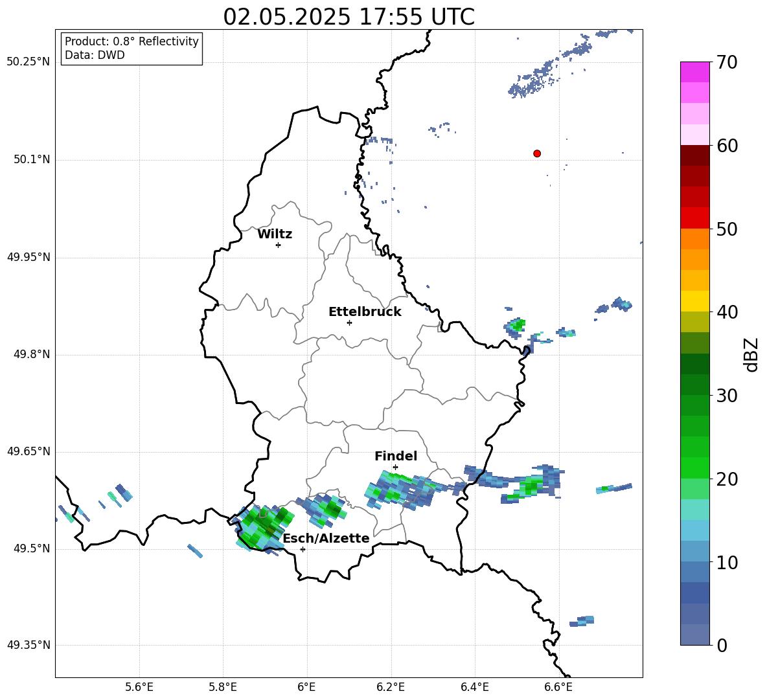The width and height of the screenshot is (767, 700).
Task: Click the Product: 0.8° Reflectivity text
Action: (x=132, y=41)
